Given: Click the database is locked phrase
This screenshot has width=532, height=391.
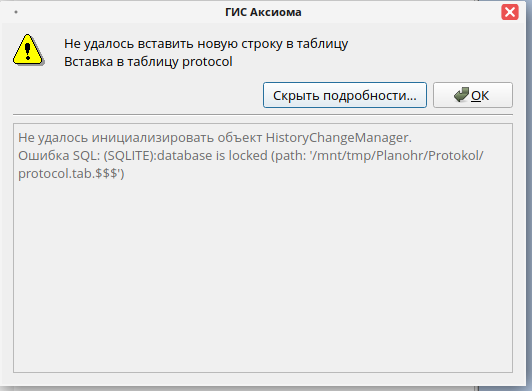Looking at the screenshot, I should coord(212,156).
